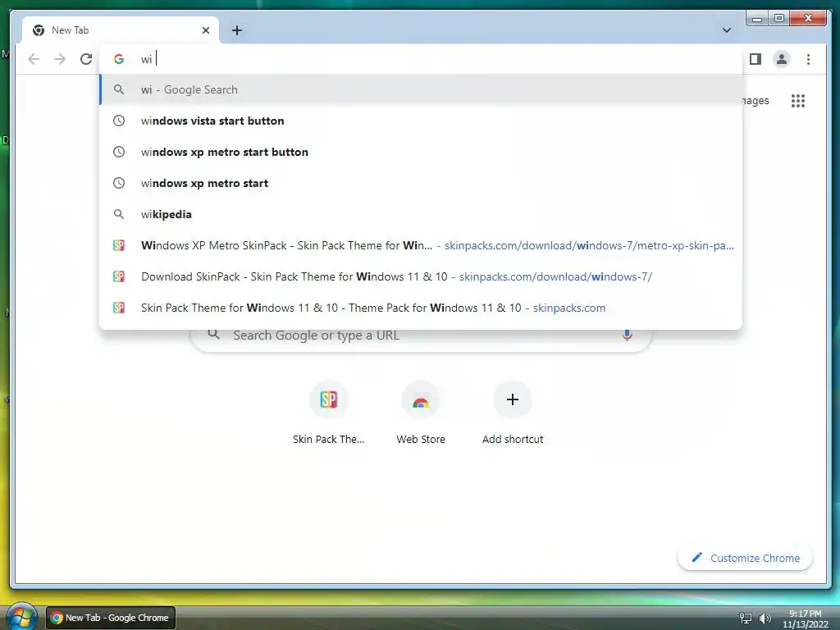
Task: Open the profile avatar menu
Action: coord(782,59)
